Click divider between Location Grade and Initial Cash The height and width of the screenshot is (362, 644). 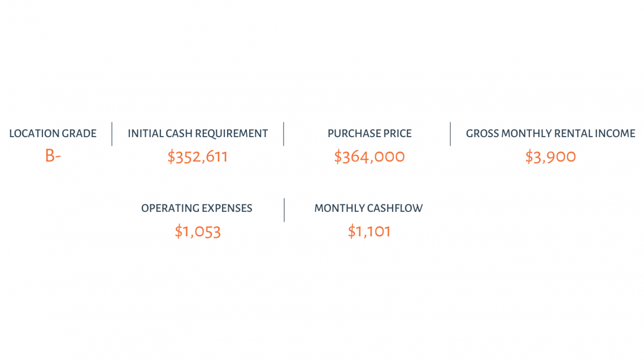112,134
